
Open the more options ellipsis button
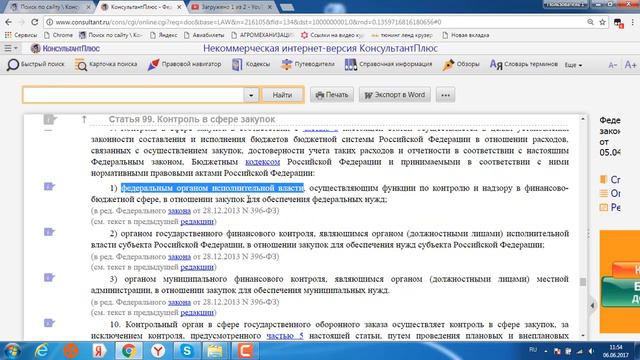tap(445, 95)
